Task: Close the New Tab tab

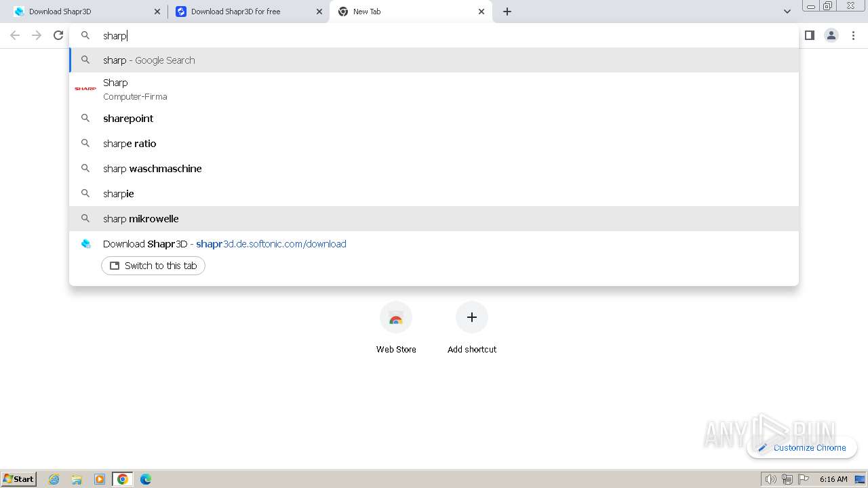Action: point(481,12)
